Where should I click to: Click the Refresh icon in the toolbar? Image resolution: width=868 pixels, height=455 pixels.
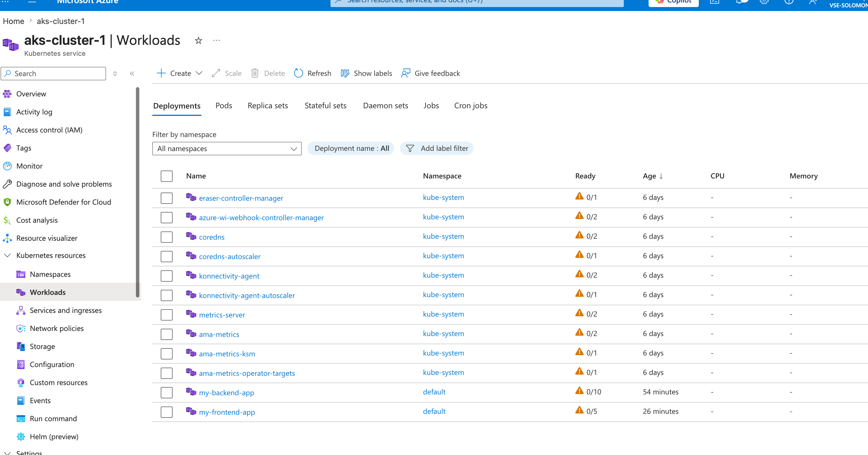(x=299, y=73)
